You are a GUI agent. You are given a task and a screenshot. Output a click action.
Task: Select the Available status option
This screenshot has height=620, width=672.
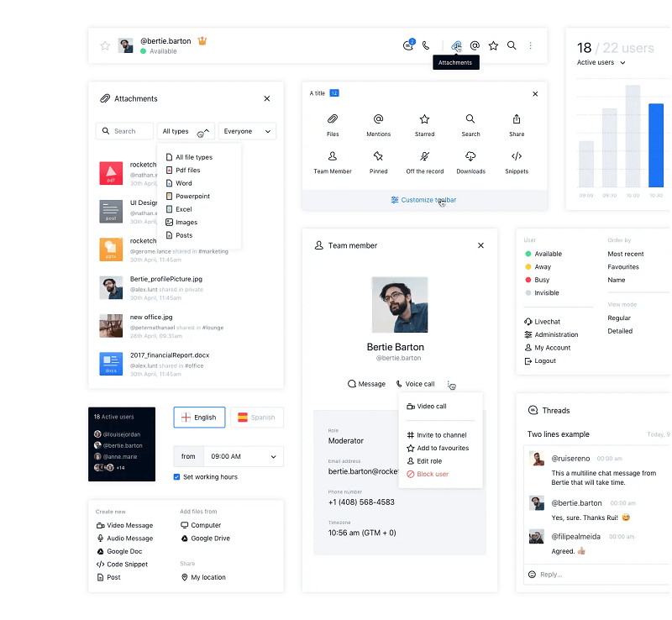[548, 254]
